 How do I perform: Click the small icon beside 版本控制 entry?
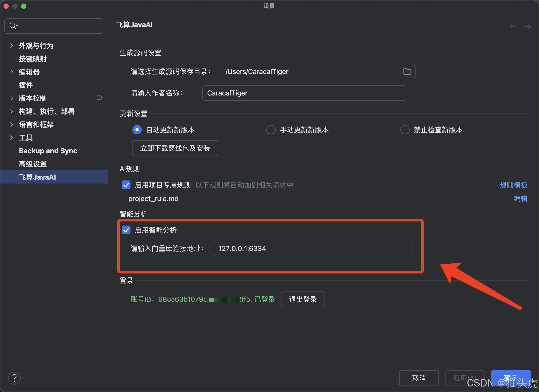pyautogui.click(x=99, y=98)
